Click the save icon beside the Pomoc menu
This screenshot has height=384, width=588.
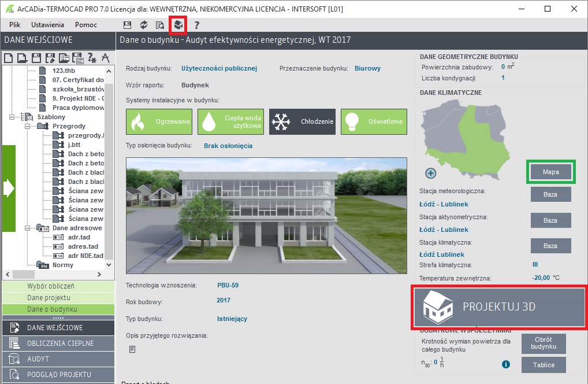click(128, 25)
